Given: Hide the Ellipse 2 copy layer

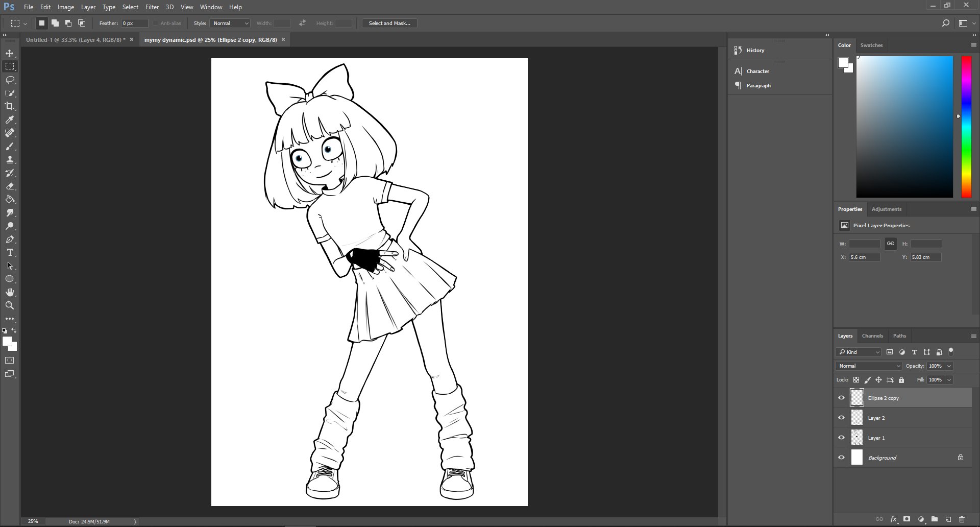Looking at the screenshot, I should coord(841,398).
